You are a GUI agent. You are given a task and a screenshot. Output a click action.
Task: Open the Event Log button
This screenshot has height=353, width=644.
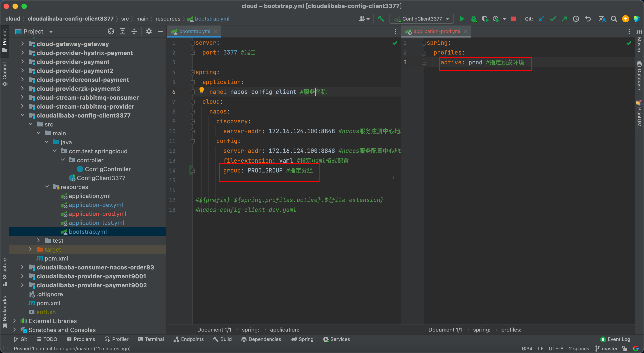(615, 339)
